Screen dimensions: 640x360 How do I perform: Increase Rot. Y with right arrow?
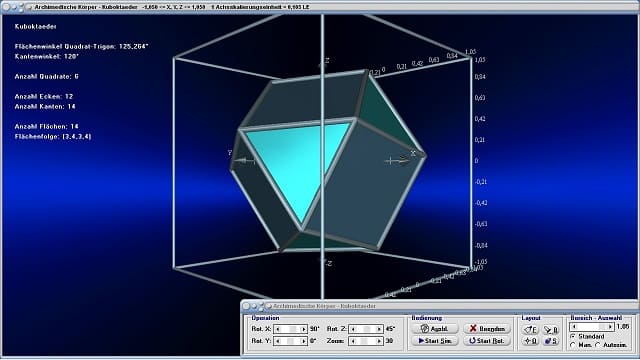point(303,341)
